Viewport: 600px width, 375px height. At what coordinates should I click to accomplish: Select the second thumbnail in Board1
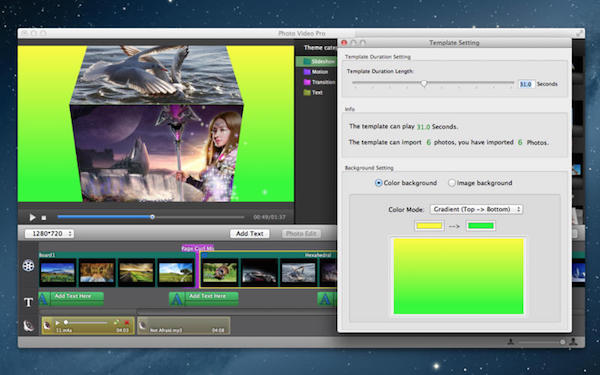click(97, 272)
